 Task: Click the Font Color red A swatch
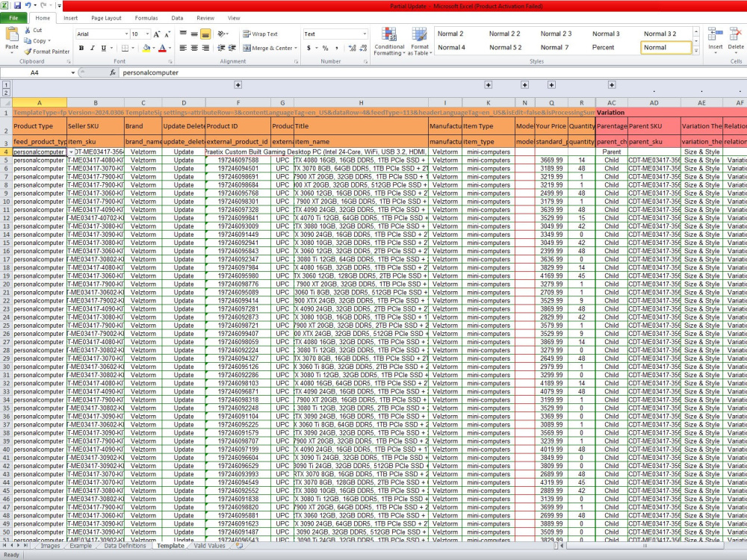(x=162, y=48)
